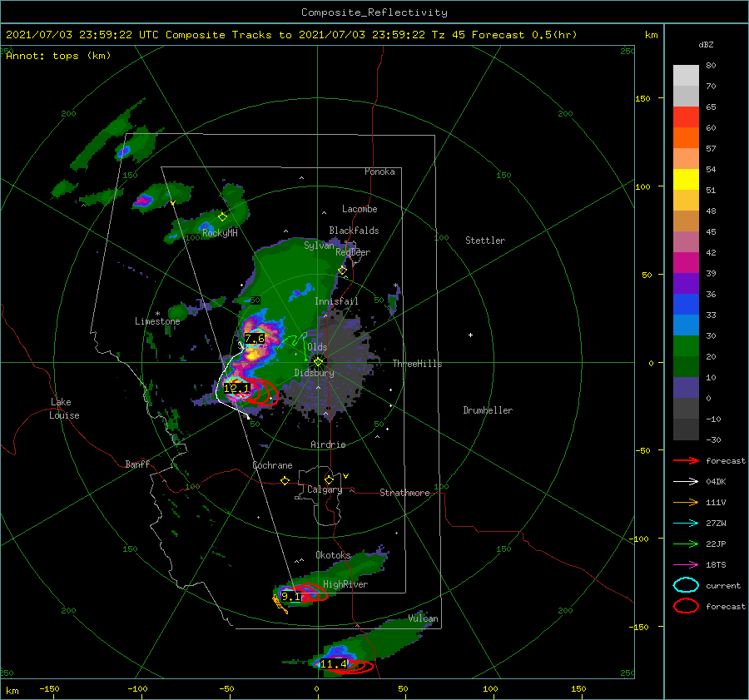Click the orange 111V track arrow

[686, 502]
